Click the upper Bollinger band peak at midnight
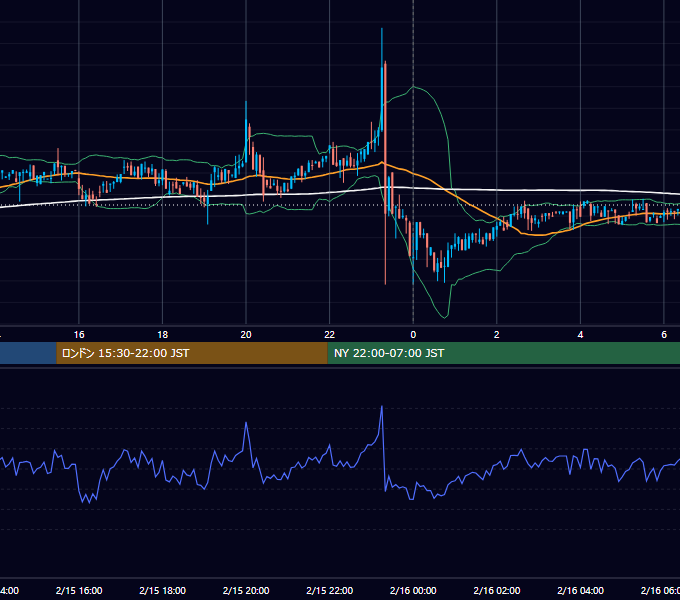 (x=413, y=87)
